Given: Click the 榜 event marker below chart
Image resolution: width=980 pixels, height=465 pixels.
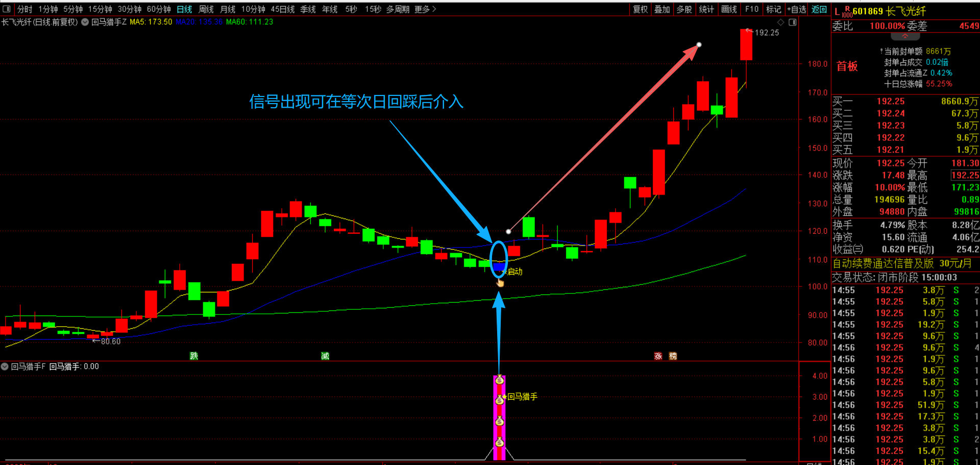Looking at the screenshot, I should pyautogui.click(x=673, y=356).
